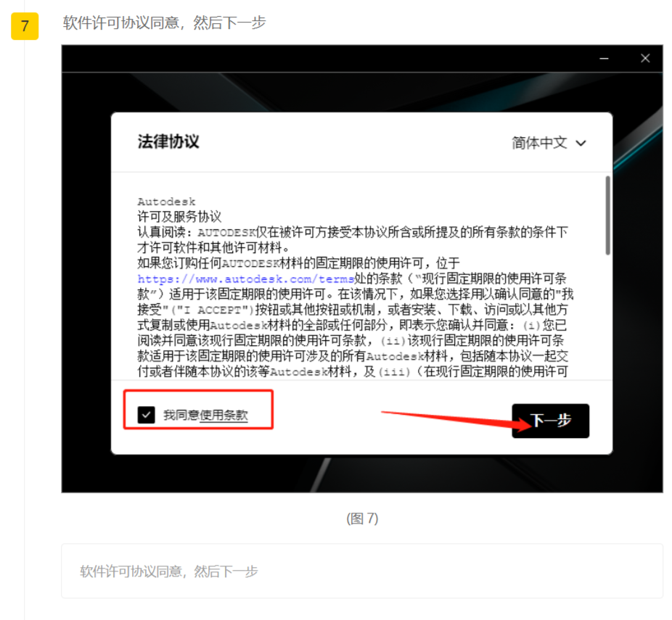Open the 使用条款 terms link

click(x=224, y=415)
